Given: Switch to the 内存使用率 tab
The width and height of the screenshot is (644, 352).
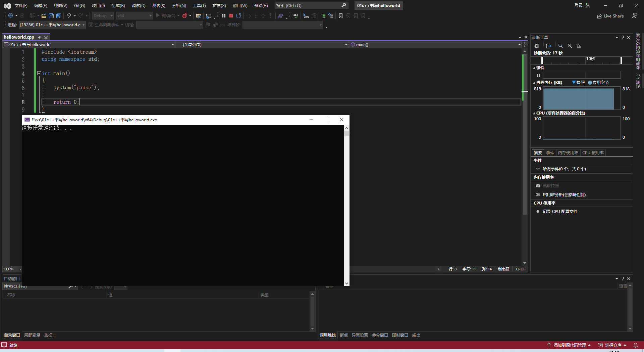Looking at the screenshot, I should [x=568, y=152].
